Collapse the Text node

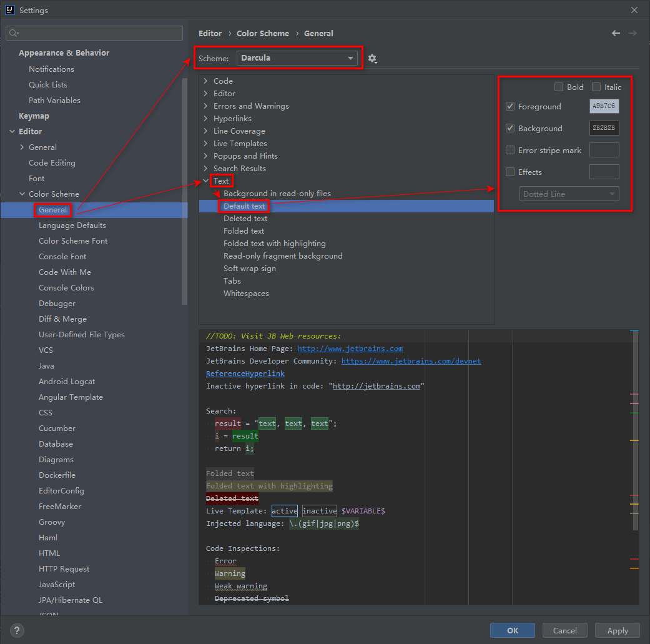coord(205,181)
